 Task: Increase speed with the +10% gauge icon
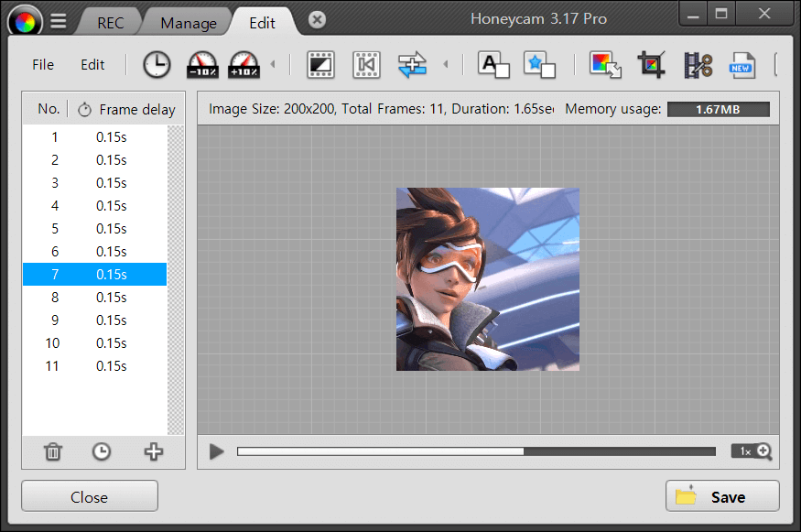click(244, 64)
